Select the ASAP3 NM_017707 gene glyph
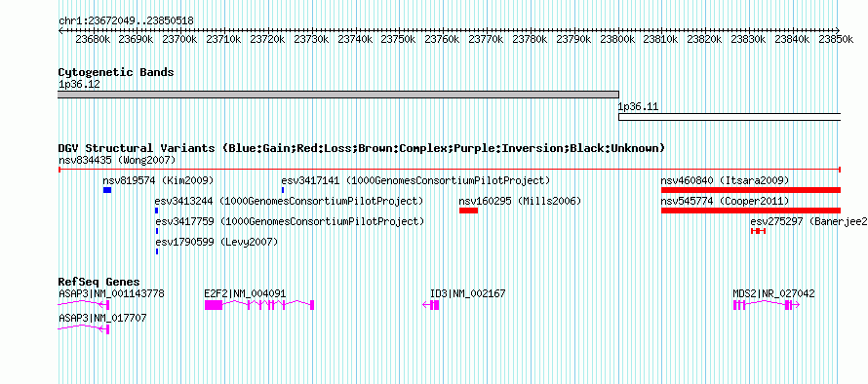Image resolution: width=868 pixels, height=384 pixels. click(x=84, y=329)
